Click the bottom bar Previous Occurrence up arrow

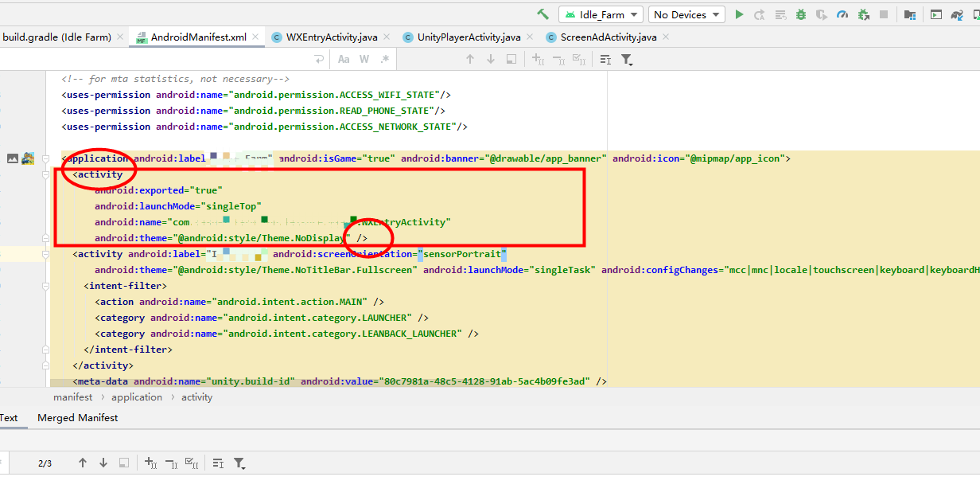pyautogui.click(x=83, y=463)
